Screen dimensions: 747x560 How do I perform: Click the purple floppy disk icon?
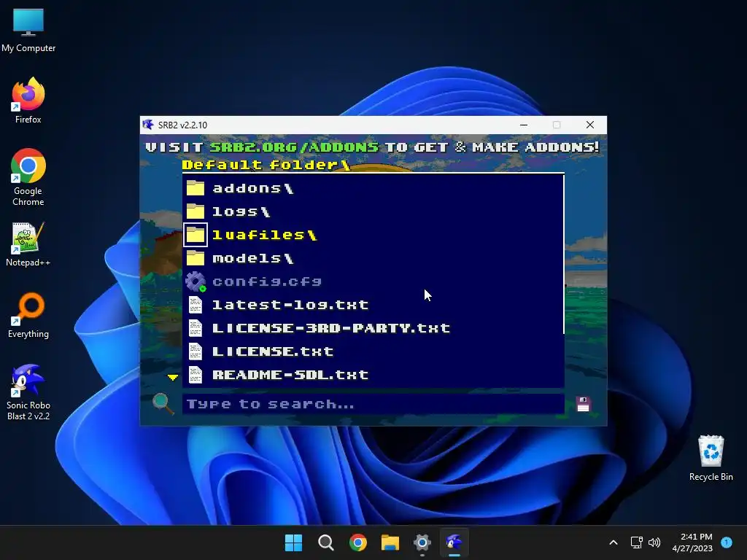[x=583, y=404]
